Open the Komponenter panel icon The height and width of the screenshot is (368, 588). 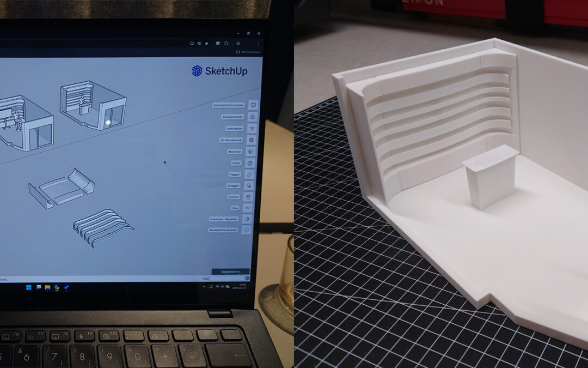click(x=252, y=116)
